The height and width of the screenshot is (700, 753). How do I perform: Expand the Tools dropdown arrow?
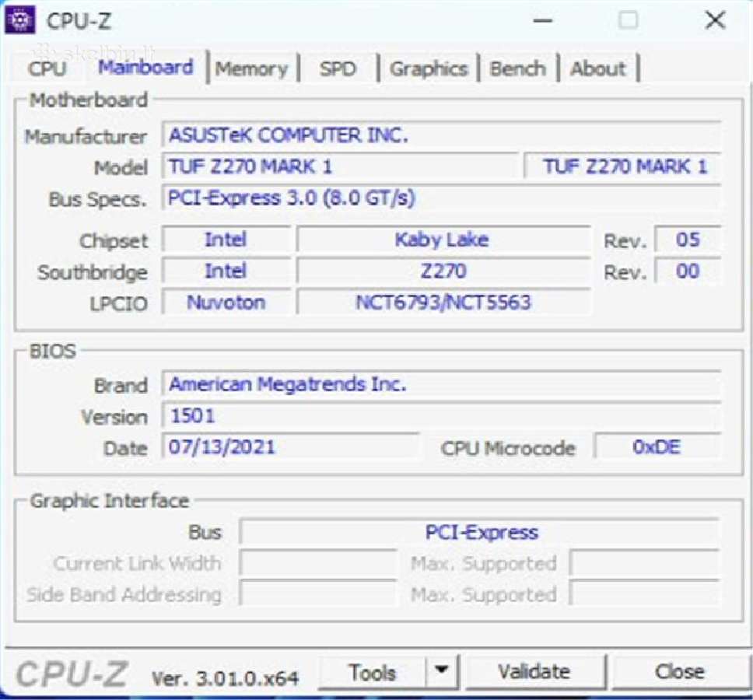[x=442, y=671]
